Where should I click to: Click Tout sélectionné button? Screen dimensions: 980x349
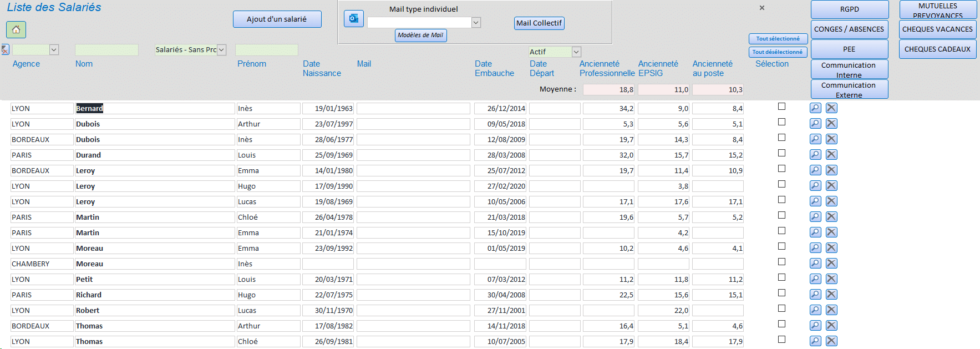[x=778, y=39]
